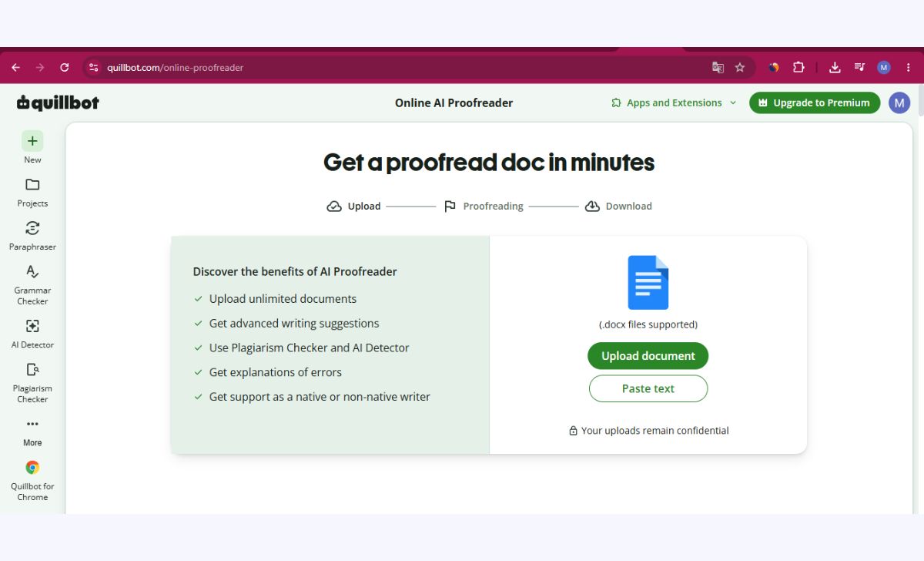Click 'Upload unlimited documents' text
Viewport: 924px width, 561px height.
(x=283, y=299)
